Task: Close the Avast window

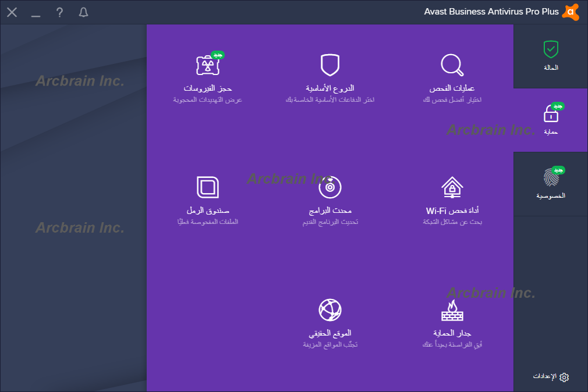Action: coord(12,12)
